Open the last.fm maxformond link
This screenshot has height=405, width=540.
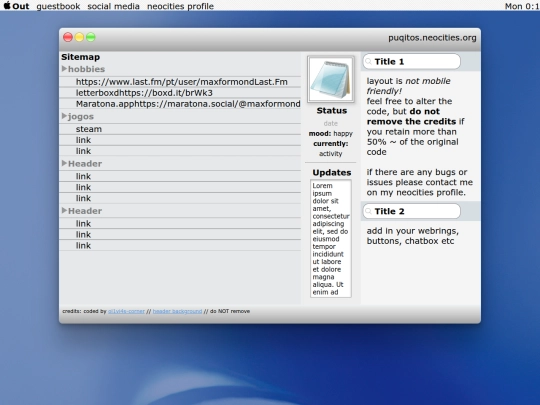(x=181, y=82)
